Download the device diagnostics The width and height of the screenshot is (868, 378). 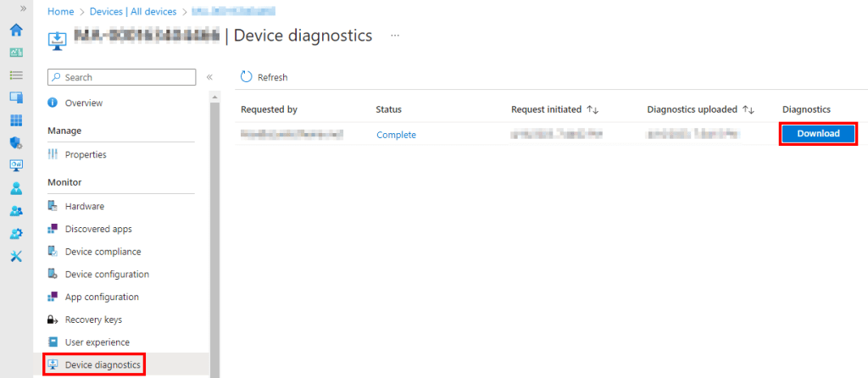[x=818, y=134]
